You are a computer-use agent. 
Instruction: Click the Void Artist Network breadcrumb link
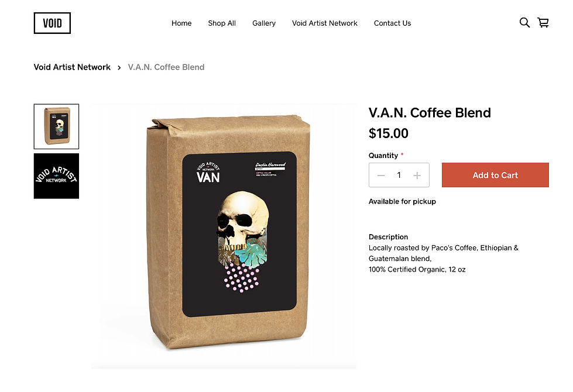(x=72, y=67)
